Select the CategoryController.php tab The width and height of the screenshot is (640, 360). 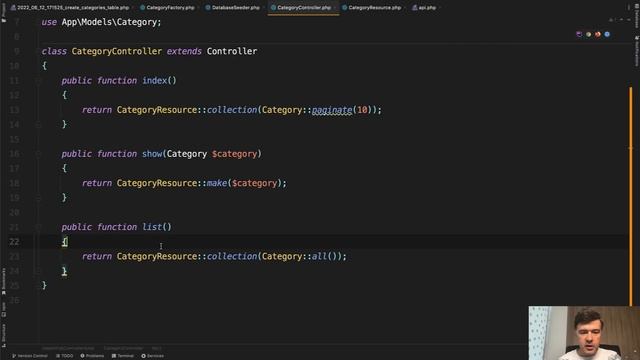point(303,7)
